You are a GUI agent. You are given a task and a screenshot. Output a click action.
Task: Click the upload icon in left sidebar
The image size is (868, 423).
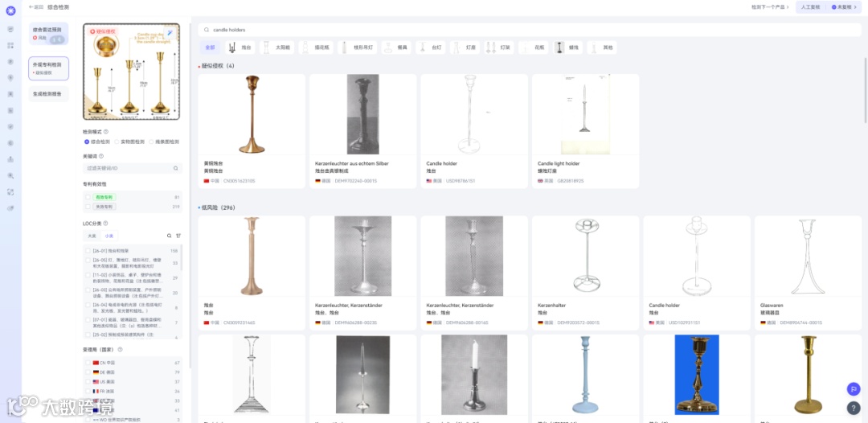10,159
